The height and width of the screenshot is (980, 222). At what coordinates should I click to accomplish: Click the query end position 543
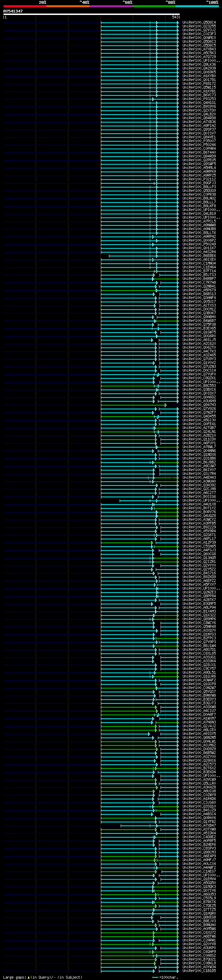point(175,17)
